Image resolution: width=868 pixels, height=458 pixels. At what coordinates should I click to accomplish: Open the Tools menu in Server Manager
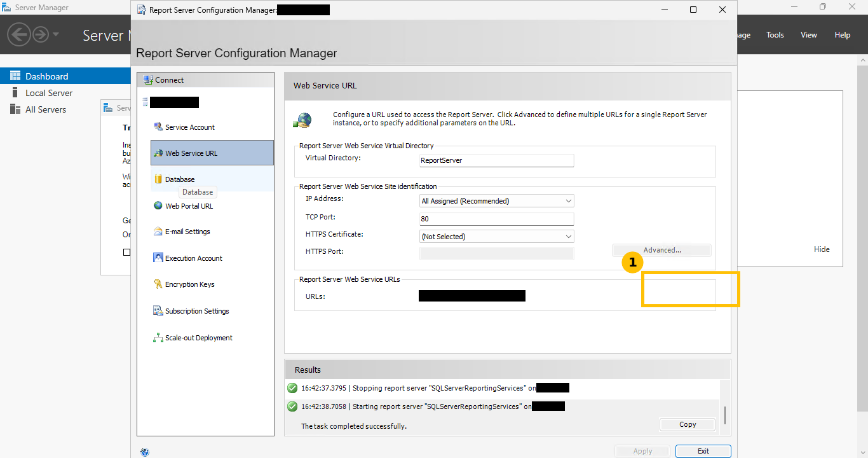click(x=775, y=35)
